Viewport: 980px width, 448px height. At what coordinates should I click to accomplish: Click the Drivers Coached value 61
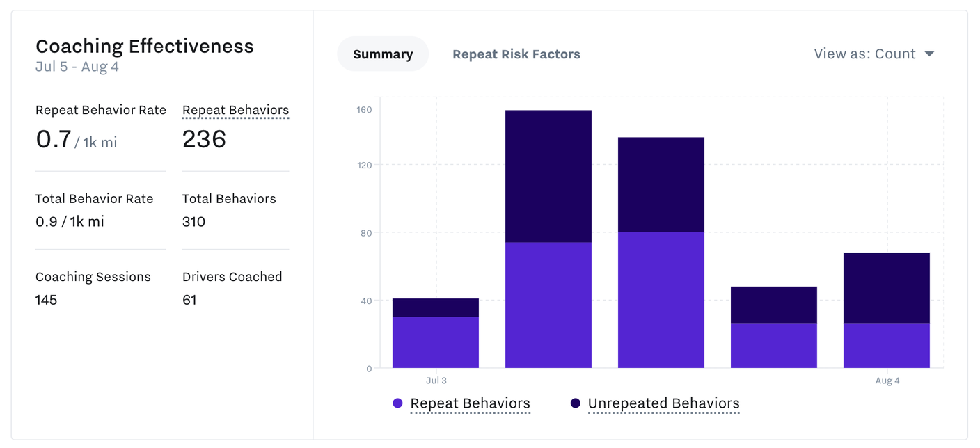click(x=189, y=300)
